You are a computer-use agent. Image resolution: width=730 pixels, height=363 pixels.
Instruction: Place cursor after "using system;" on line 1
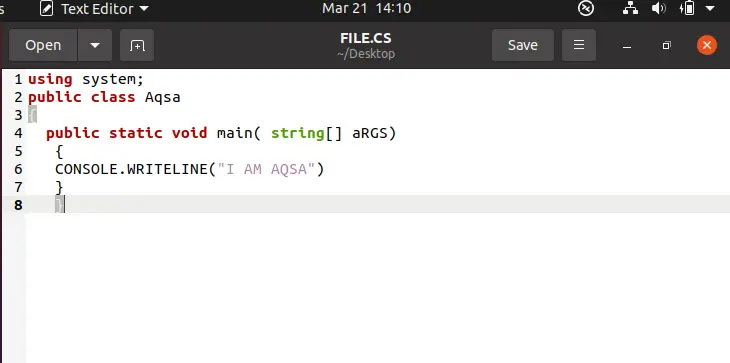click(x=144, y=80)
